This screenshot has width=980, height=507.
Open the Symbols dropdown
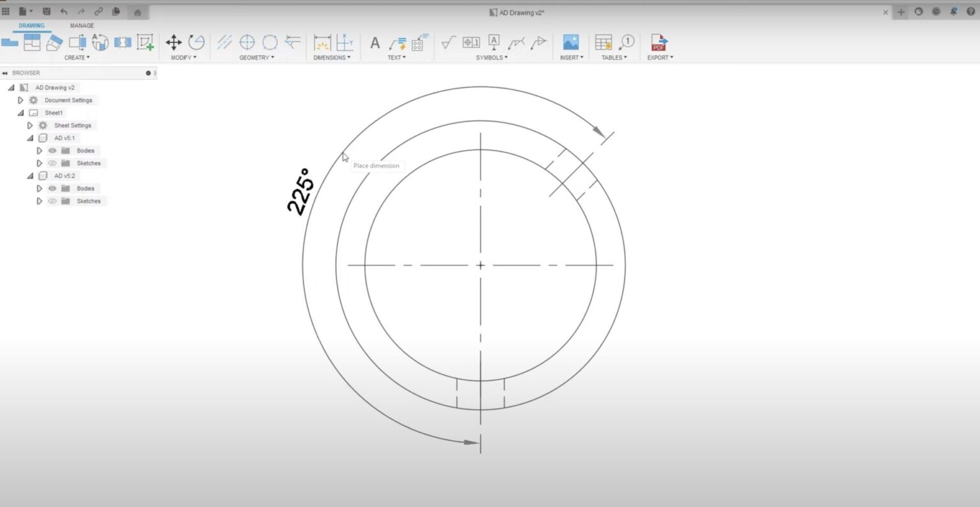click(x=491, y=57)
